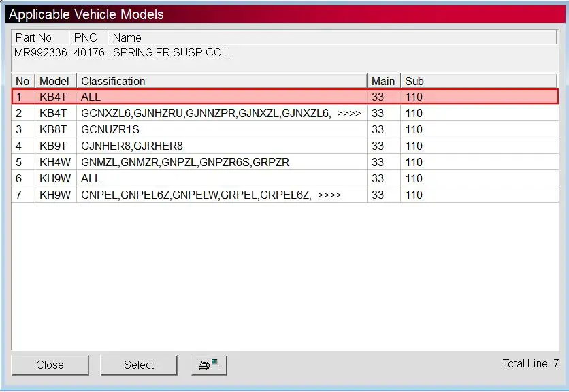Select row 1, KB4T ALL

coord(285,97)
